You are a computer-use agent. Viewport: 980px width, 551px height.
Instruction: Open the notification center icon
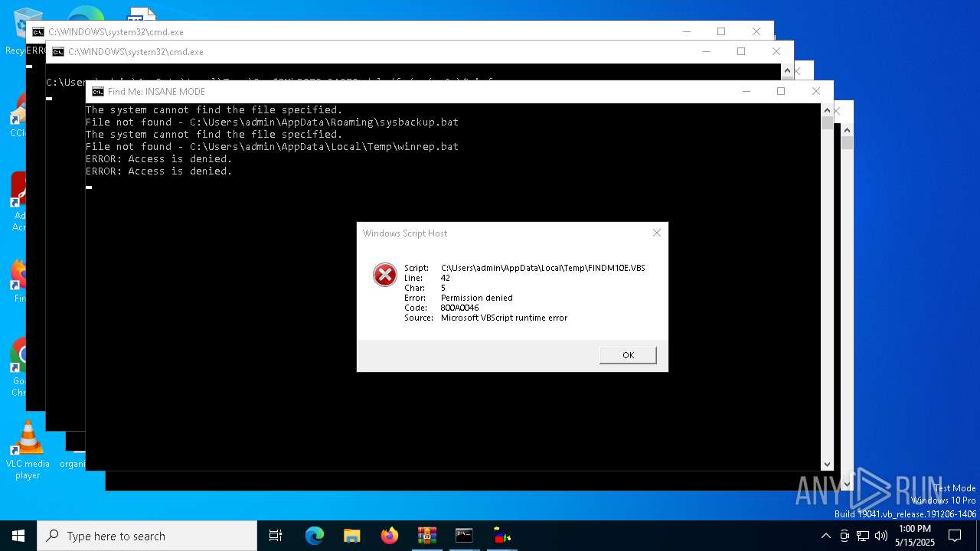click(x=955, y=536)
